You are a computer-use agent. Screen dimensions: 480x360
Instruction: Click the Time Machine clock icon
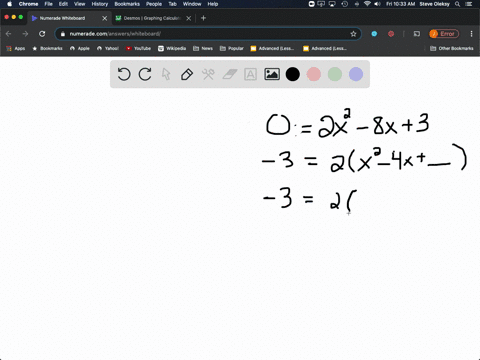345,4
